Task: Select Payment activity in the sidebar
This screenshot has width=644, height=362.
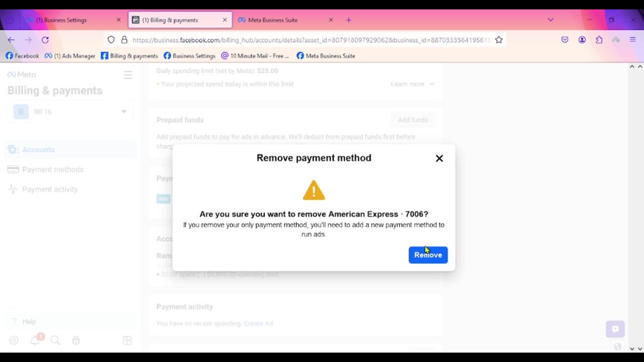Action: click(70, 189)
